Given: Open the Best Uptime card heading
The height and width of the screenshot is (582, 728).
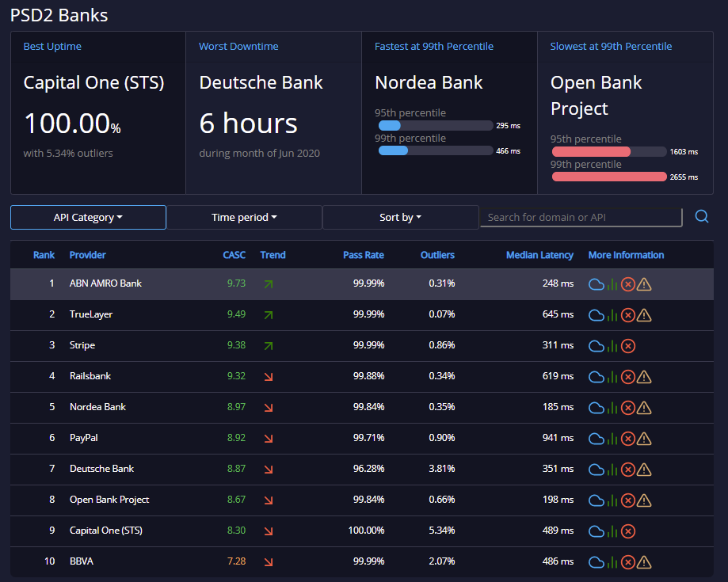Looking at the screenshot, I should tap(52, 47).
